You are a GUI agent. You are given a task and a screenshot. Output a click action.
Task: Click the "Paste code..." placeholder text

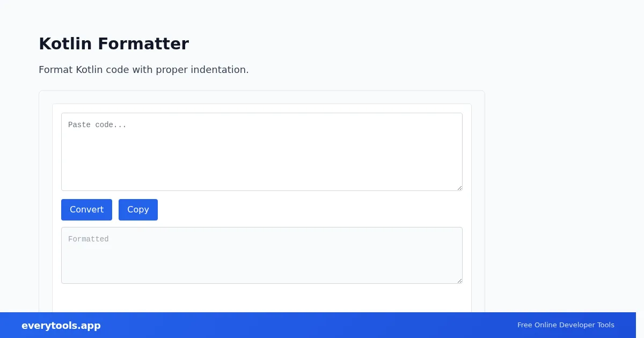pos(97,125)
